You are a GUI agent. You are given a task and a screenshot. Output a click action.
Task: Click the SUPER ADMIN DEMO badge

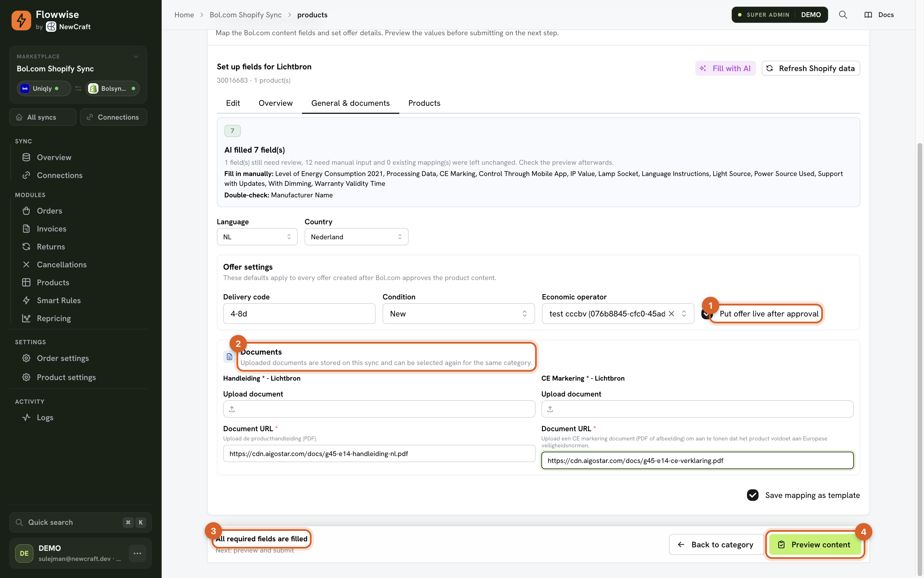click(x=779, y=15)
